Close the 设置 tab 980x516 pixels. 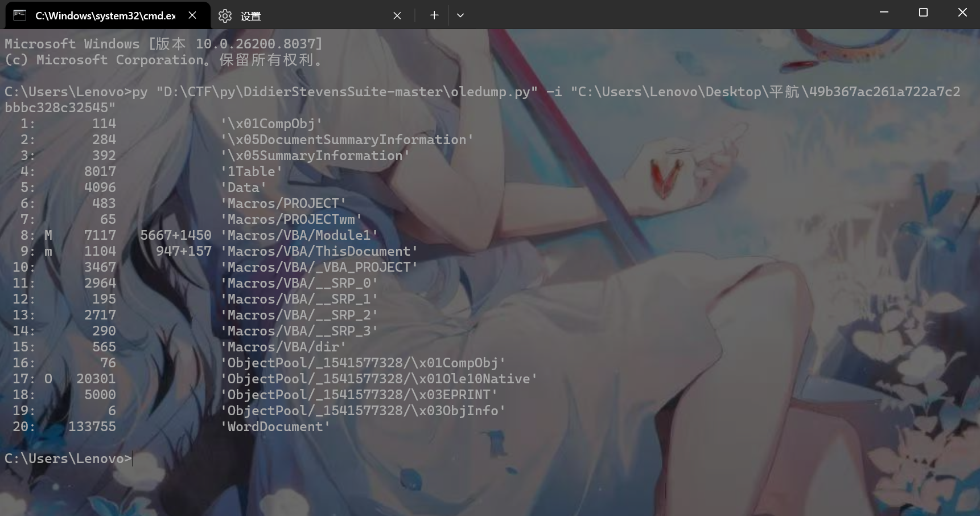point(397,16)
